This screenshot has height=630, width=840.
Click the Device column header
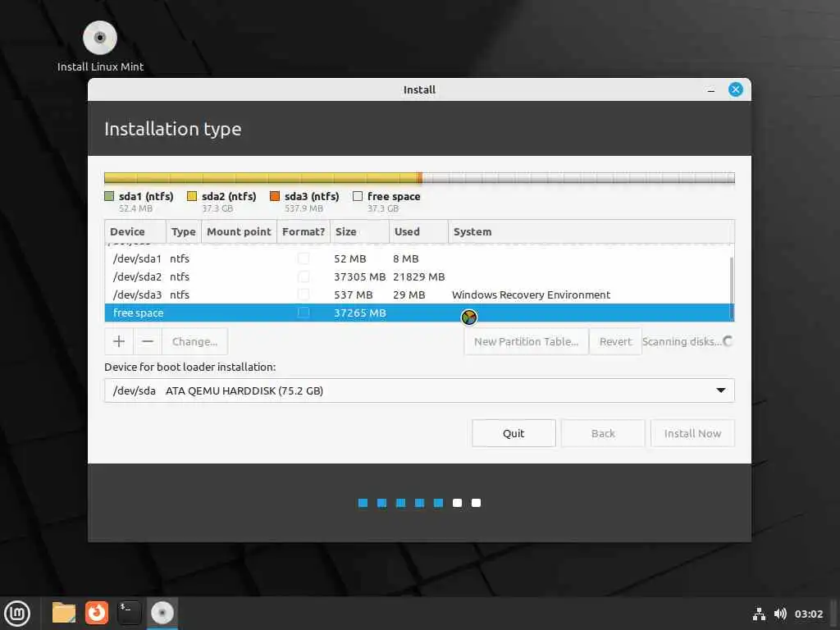click(x=135, y=231)
